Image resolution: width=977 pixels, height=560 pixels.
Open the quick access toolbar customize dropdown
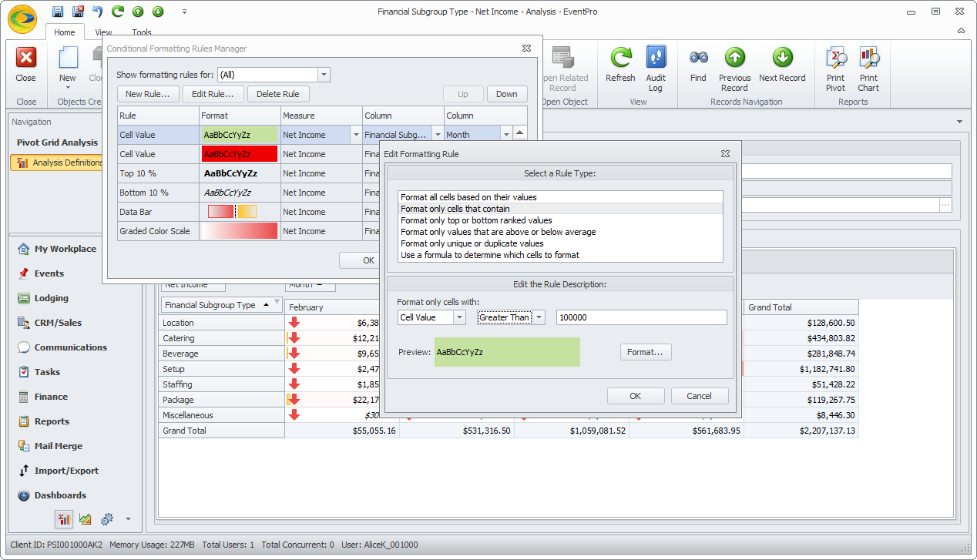(184, 12)
